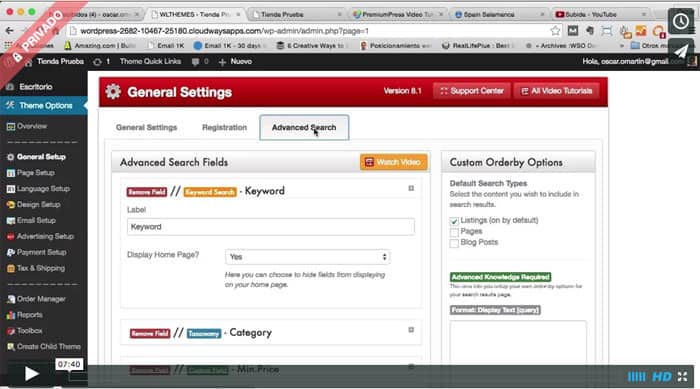Click the Watch Video button
This screenshot has width=700, height=389.
coord(393,162)
